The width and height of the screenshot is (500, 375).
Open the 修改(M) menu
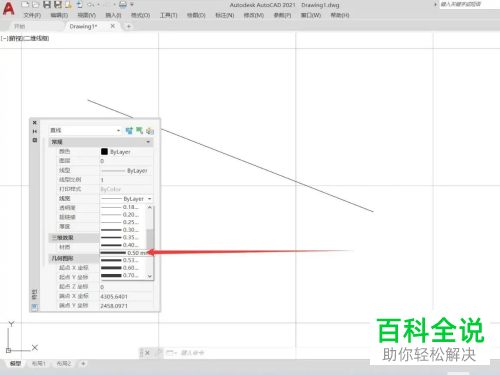pos(254,15)
